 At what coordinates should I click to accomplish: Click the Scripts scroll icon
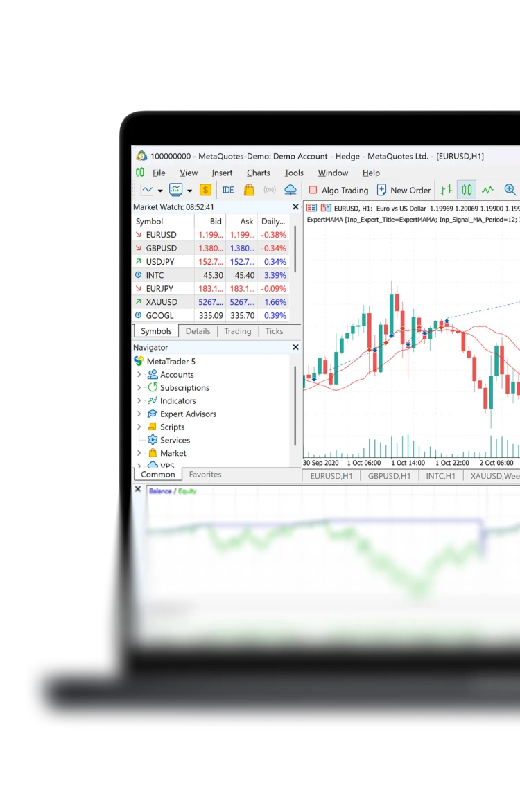[153, 427]
